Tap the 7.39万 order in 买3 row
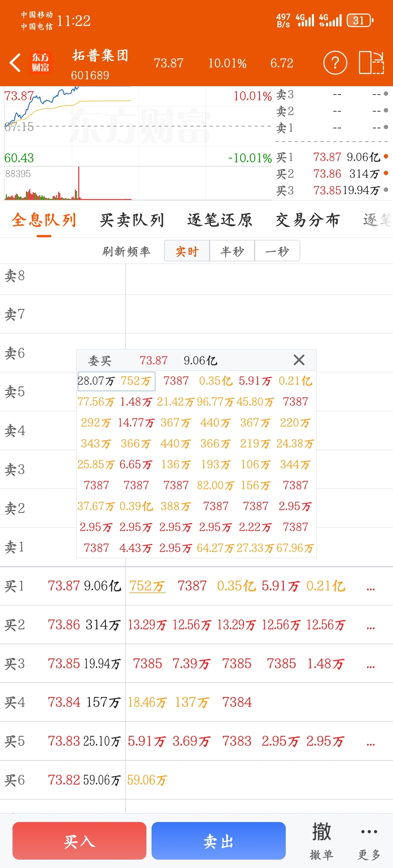 [x=191, y=664]
